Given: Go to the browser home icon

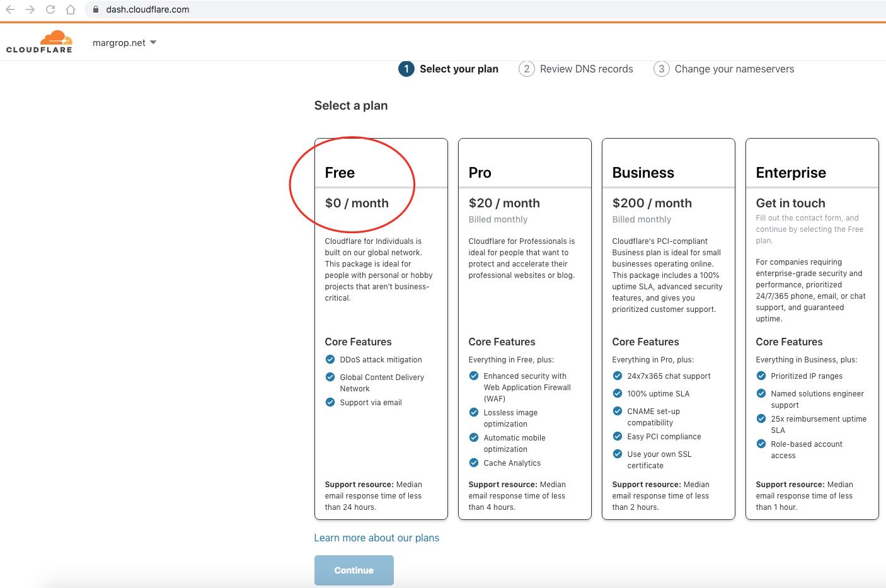Looking at the screenshot, I should (x=71, y=9).
